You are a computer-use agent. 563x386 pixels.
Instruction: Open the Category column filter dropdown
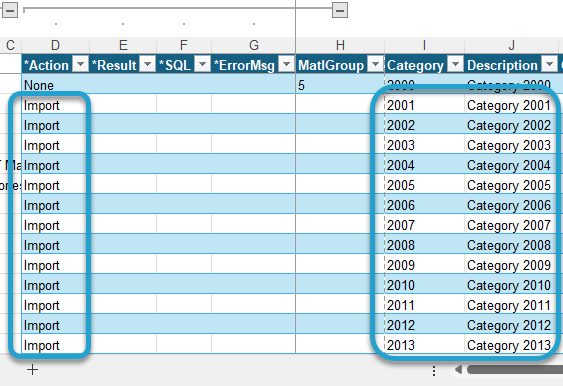point(455,65)
